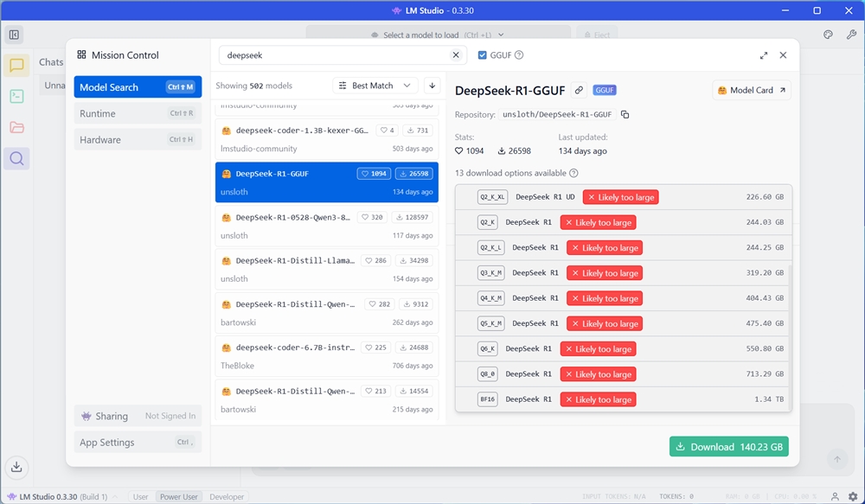This screenshot has height=504, width=865.
Task: Copy model link chain icon
Action: click(579, 90)
